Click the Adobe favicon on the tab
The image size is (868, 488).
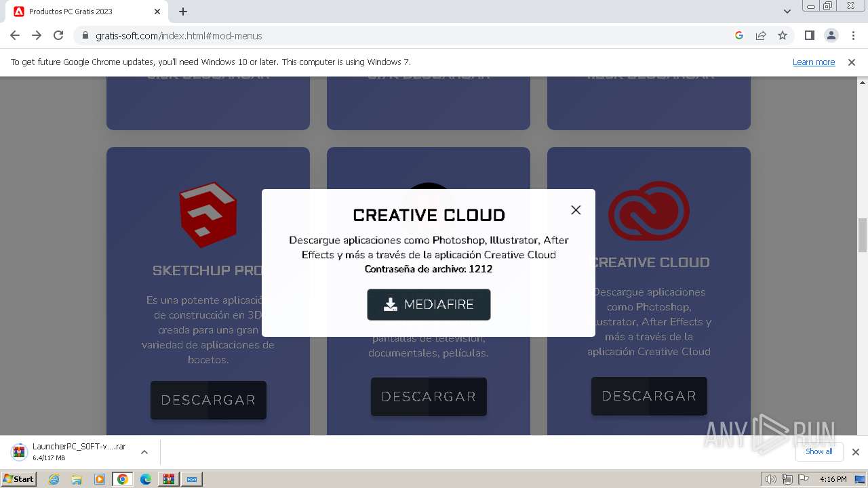[19, 12]
